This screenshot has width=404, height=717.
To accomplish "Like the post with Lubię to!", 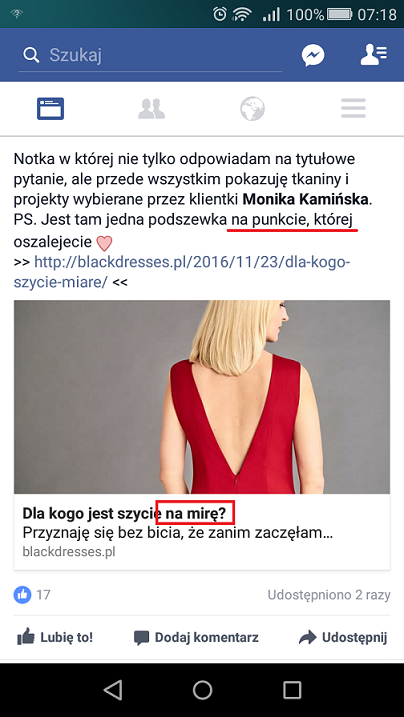I will point(55,637).
